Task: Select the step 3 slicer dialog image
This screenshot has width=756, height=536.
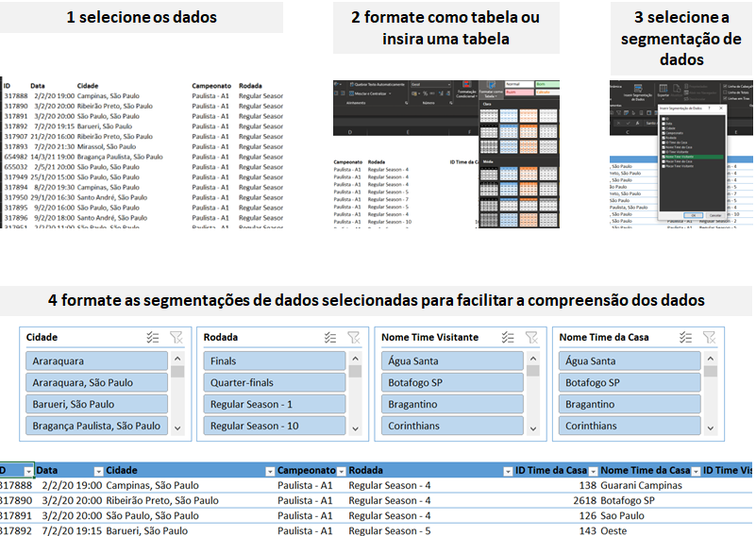Action: (x=680, y=154)
